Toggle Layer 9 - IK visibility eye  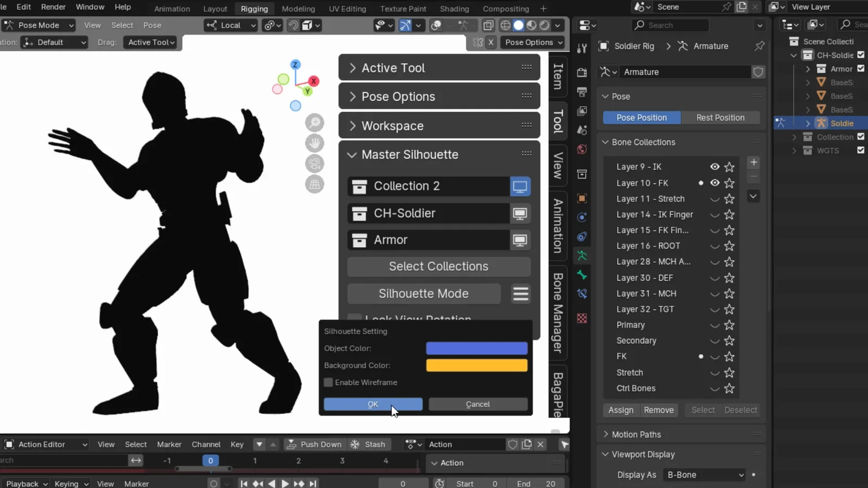(714, 166)
